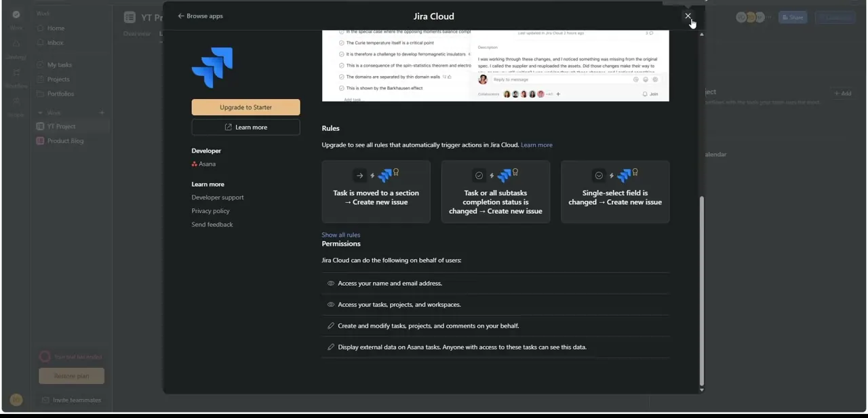The height and width of the screenshot is (418, 868).
Task: Select YT Project in background sidebar
Action: [72, 126]
